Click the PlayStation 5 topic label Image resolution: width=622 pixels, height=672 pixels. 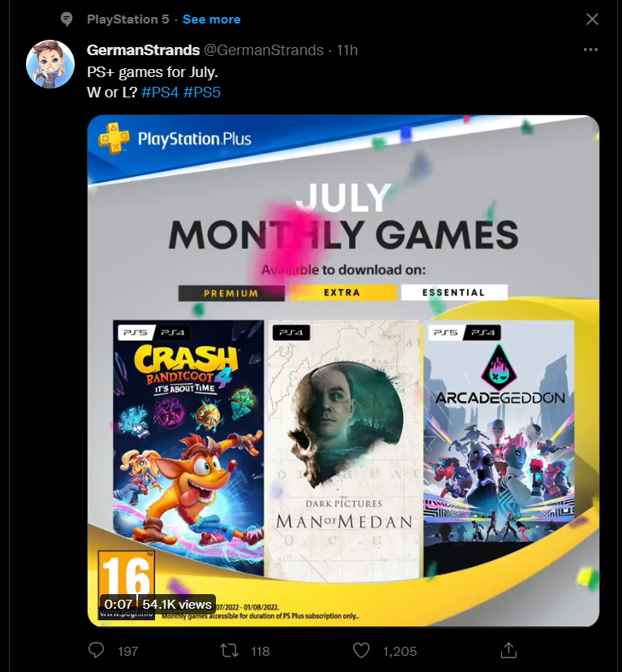tap(128, 19)
